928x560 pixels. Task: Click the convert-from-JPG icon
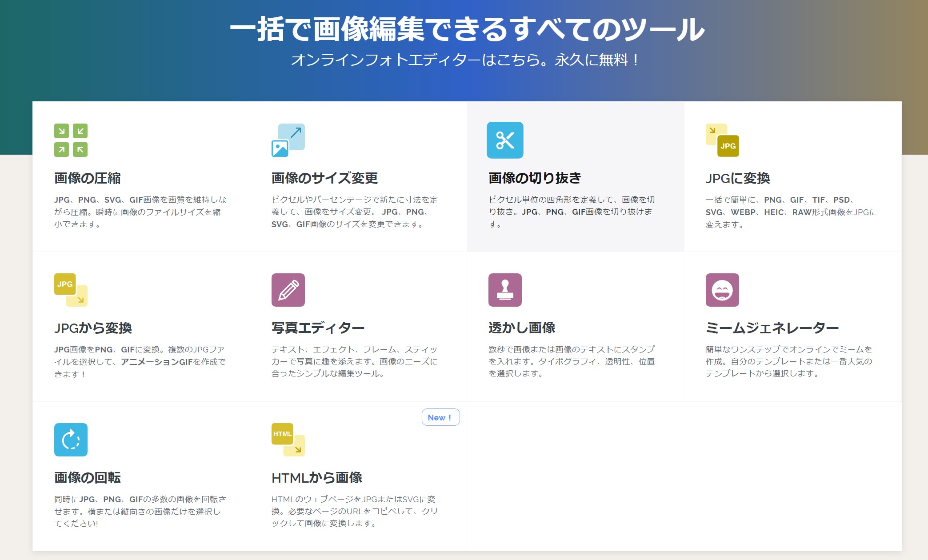(71, 290)
